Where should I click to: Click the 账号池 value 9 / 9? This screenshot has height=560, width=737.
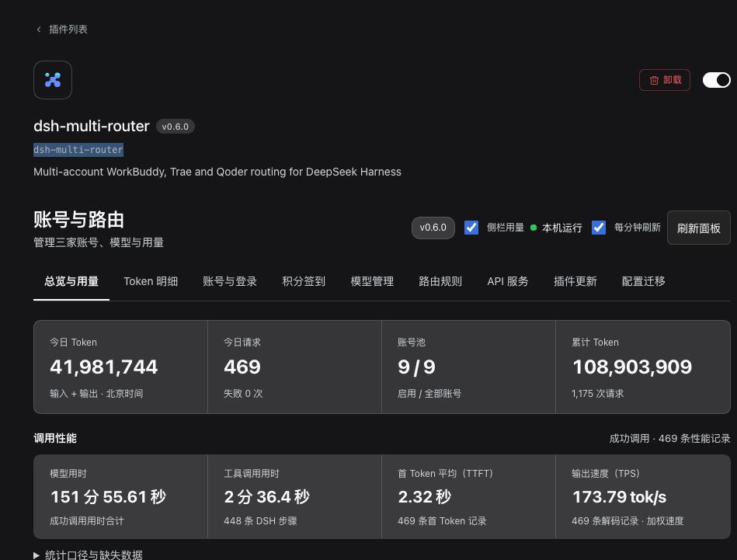coord(416,367)
